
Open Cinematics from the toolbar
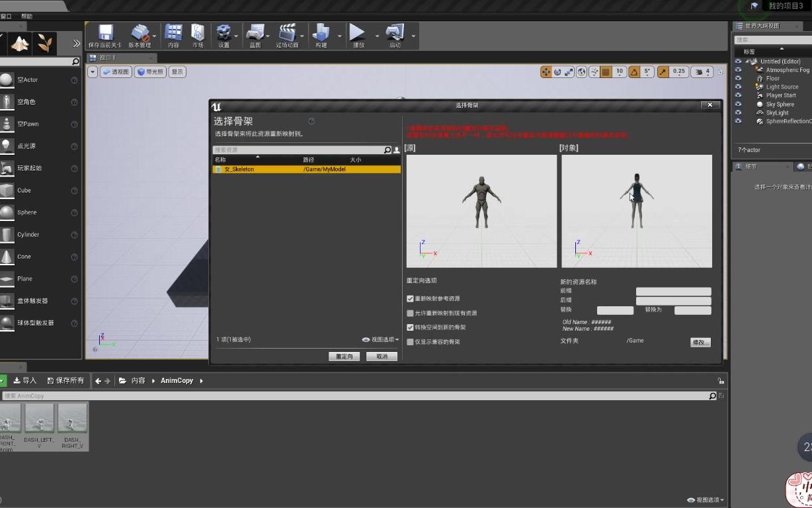(x=287, y=36)
